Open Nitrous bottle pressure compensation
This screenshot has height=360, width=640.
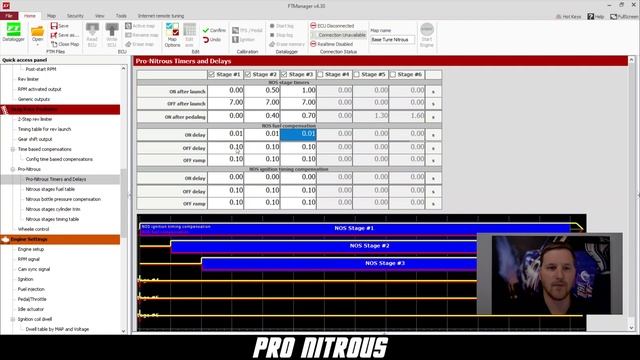[x=63, y=200]
